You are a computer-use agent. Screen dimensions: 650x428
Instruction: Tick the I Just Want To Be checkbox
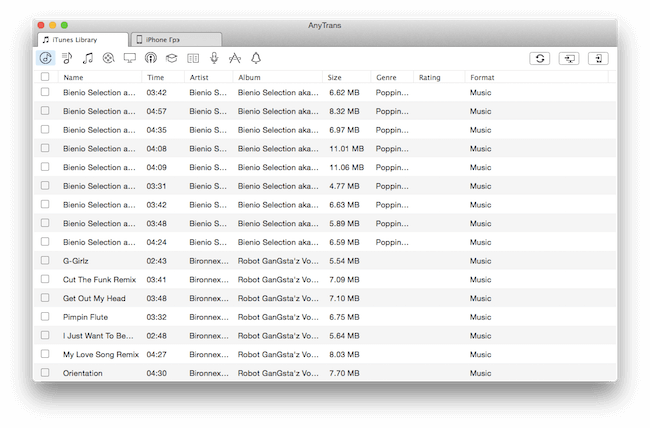point(45,335)
